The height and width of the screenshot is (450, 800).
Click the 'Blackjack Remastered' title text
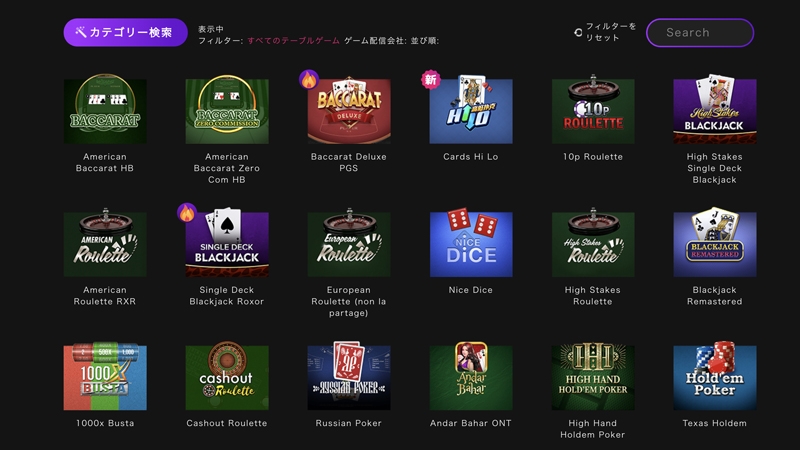715,295
